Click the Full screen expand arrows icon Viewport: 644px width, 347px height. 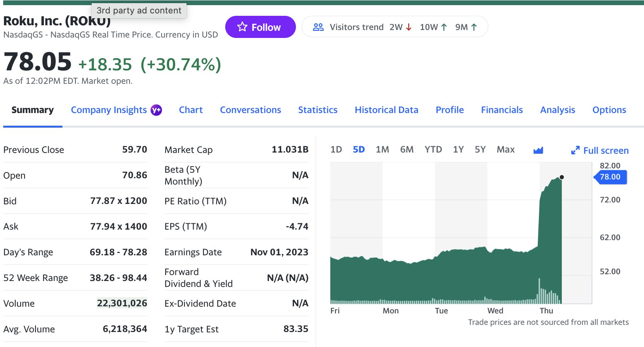tap(575, 150)
